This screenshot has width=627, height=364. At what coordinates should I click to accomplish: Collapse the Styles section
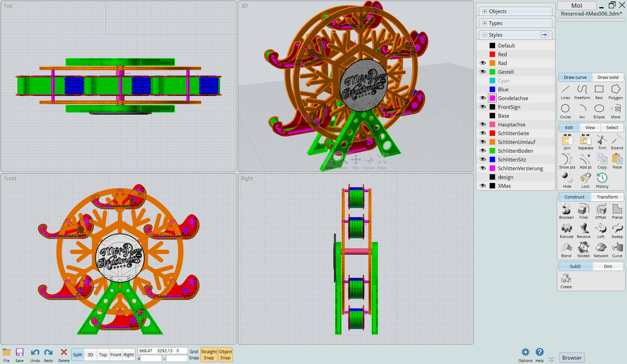(485, 35)
